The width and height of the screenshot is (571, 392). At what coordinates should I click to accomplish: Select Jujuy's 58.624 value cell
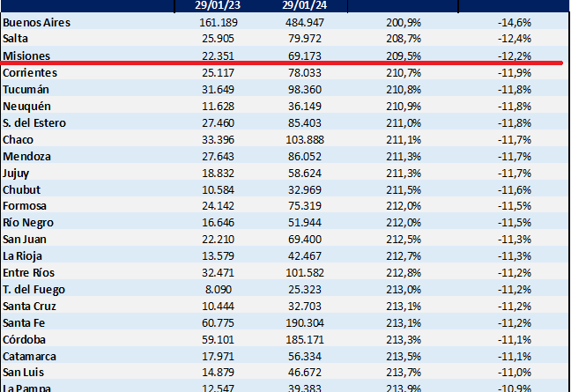[301, 173]
